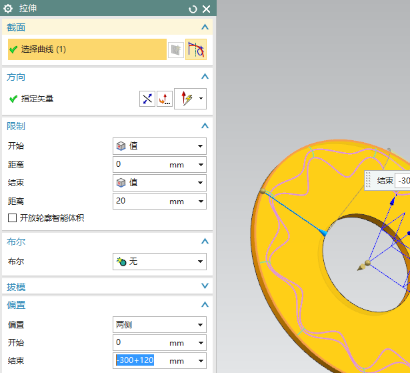Toggle open profile smart volume checkbox
Screen dimensions: 411x373
(12, 218)
